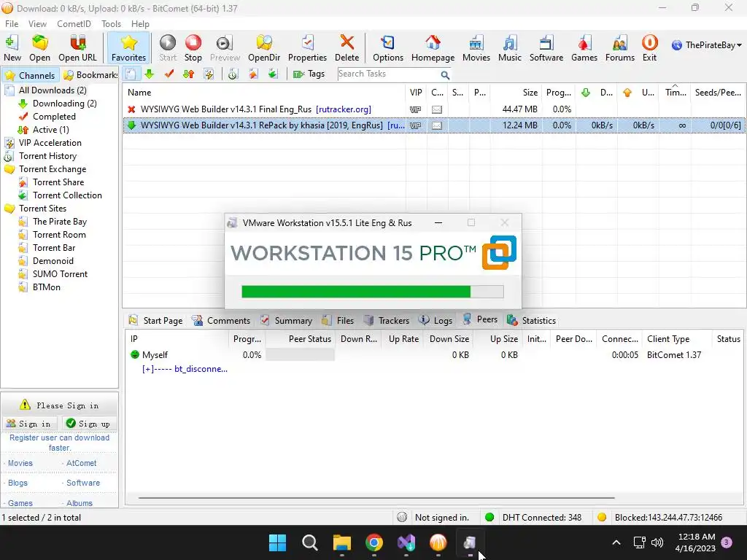Image resolution: width=747 pixels, height=560 pixels.
Task: Click the Sign in button
Action: click(x=29, y=424)
